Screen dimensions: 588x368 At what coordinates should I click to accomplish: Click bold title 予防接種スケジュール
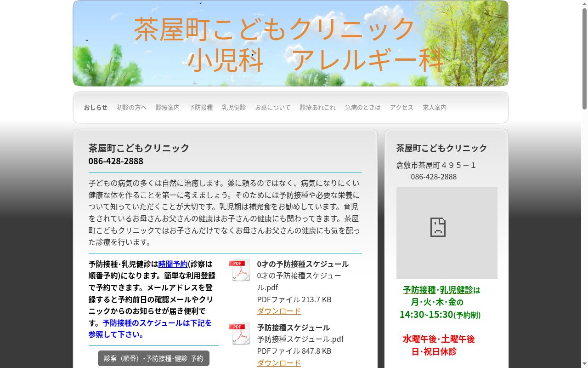click(294, 328)
